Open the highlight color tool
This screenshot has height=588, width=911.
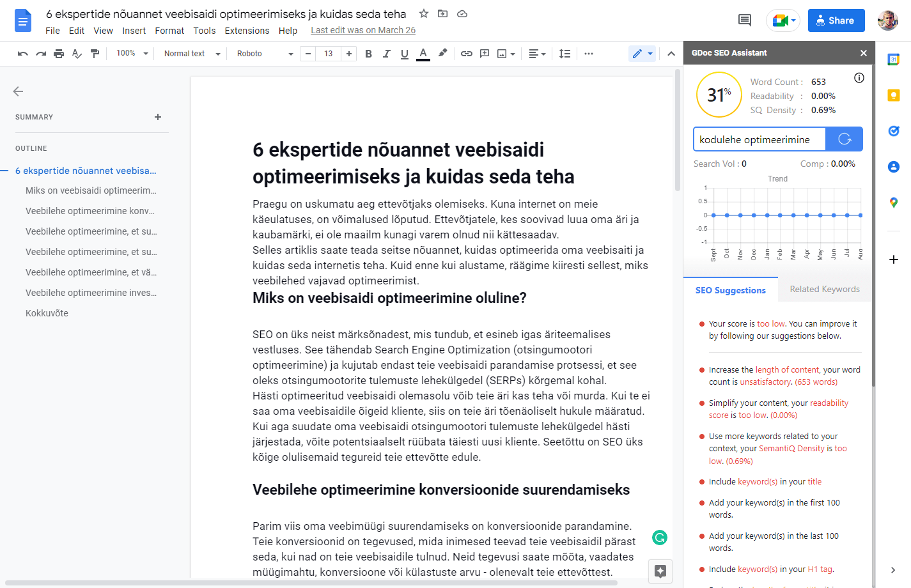(x=442, y=53)
